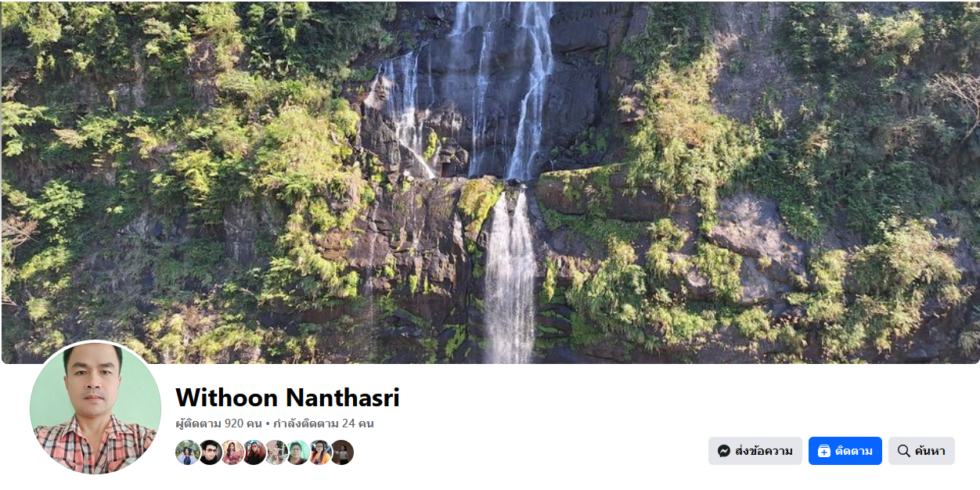Click the lower waterfall stream in cover photo
This screenshot has width=980, height=490.
[x=510, y=278]
